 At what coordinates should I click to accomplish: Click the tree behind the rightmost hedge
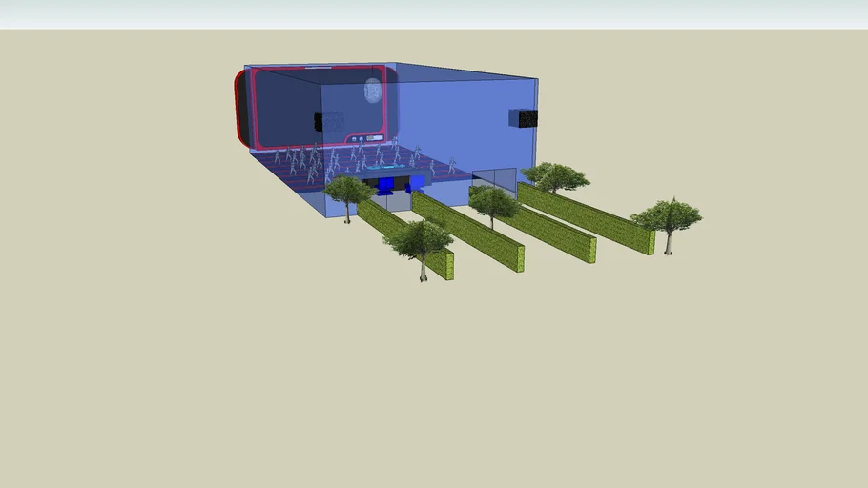[x=556, y=176]
